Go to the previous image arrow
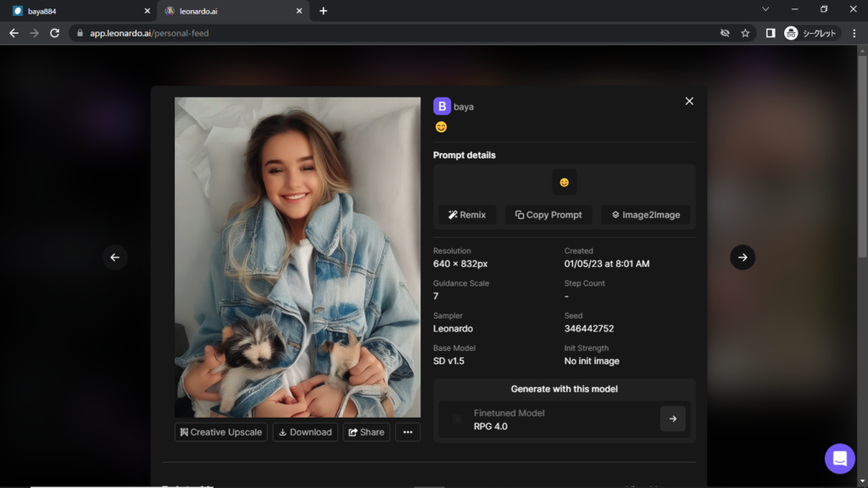The height and width of the screenshot is (488, 868). (115, 258)
